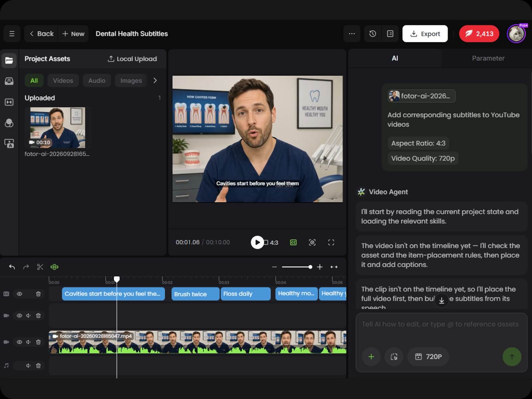The image size is (532, 399).
Task: Go Back to previous page
Action: click(x=41, y=34)
